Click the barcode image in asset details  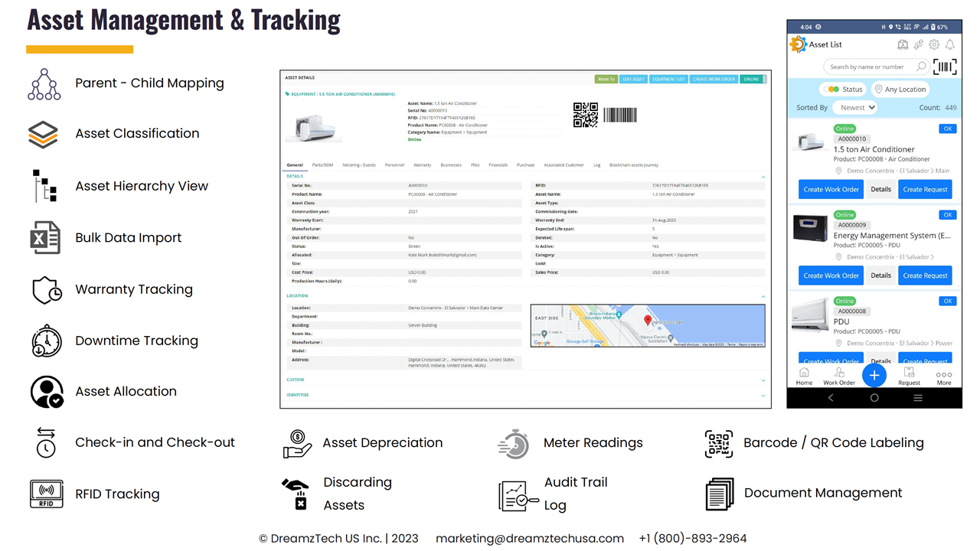point(620,115)
